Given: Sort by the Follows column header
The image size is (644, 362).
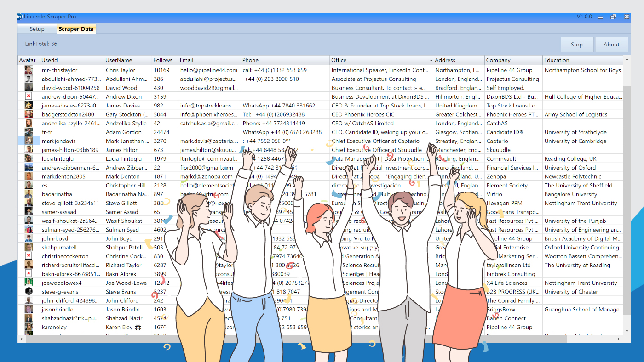Looking at the screenshot, I should [165, 60].
